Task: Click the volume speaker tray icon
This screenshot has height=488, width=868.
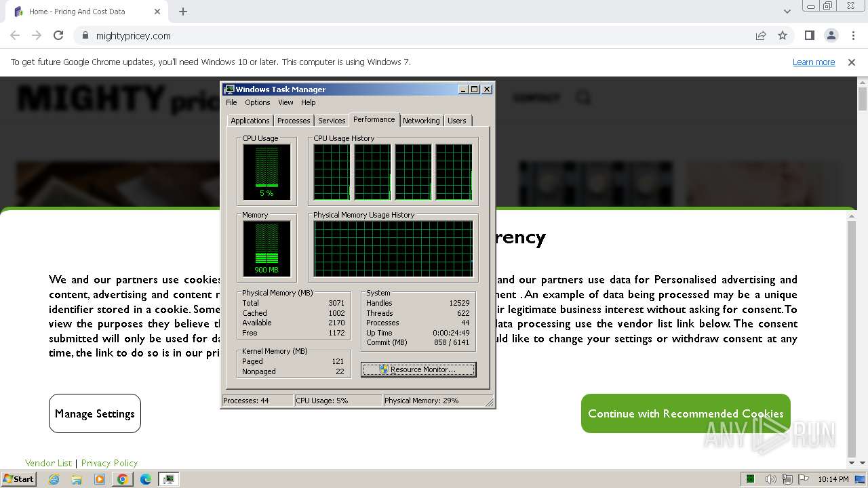Action: coord(771,479)
